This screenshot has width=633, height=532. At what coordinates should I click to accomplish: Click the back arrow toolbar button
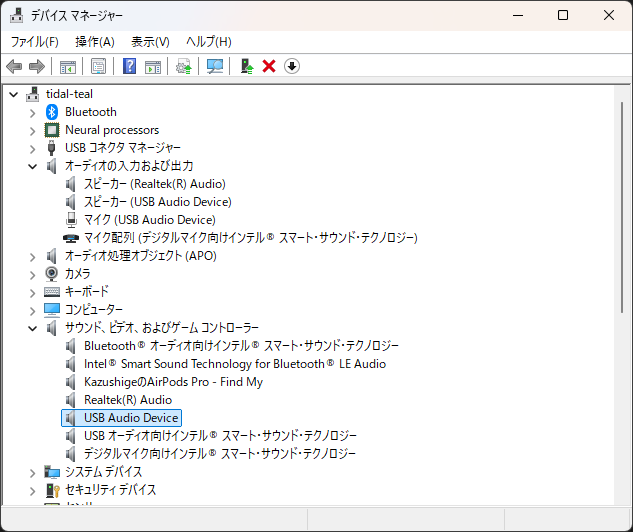click(14, 66)
